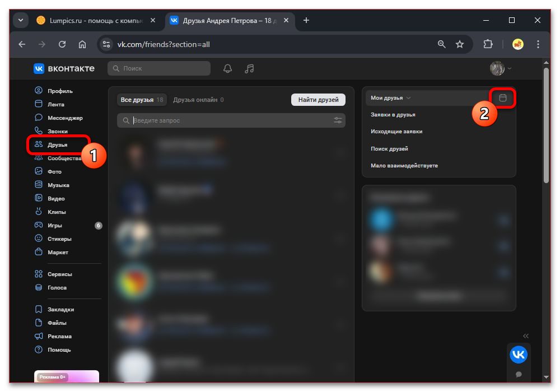Open the Сообщества sidebar link

(59, 158)
